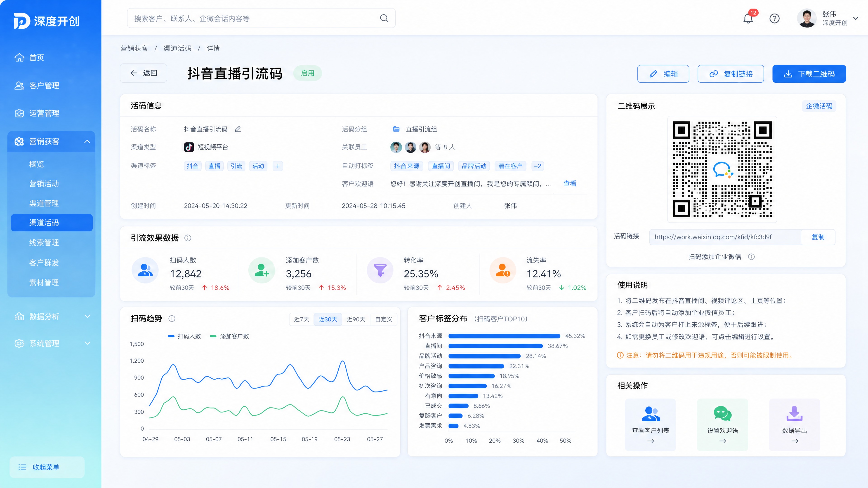868x488 pixels.
Task: Select 自定义 trend date range
Action: (x=383, y=319)
